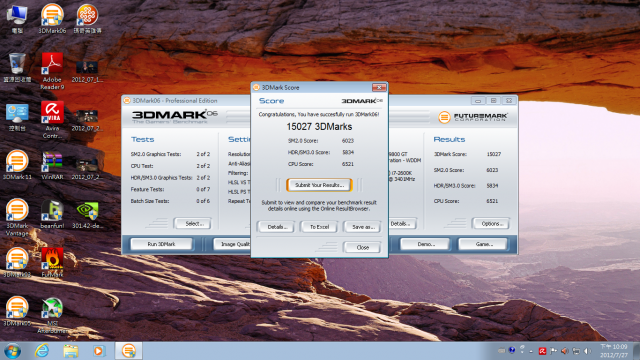This screenshot has height=360, width=640.
Task: Click the Futuremark Corporation logo
Action: pos(473,117)
